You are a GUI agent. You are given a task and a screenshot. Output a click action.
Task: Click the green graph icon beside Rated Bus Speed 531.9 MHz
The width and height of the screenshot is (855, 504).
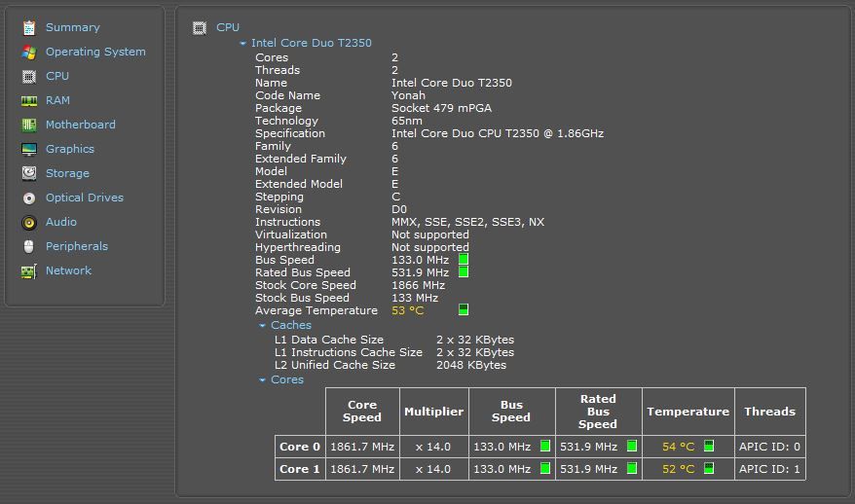tap(464, 271)
